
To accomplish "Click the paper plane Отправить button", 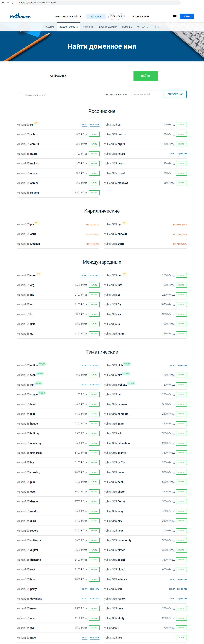I will (175, 94).
